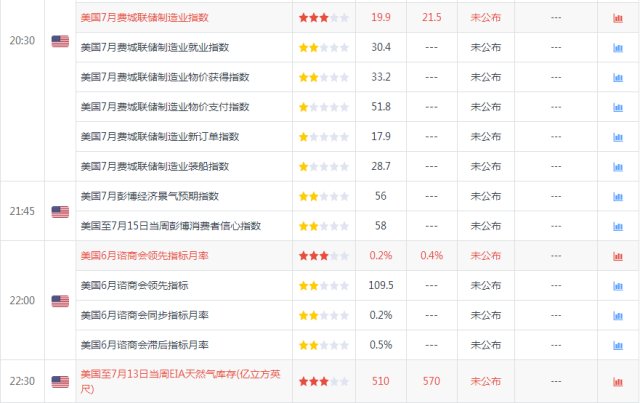Select previous value 0.5%

[x=381, y=345]
